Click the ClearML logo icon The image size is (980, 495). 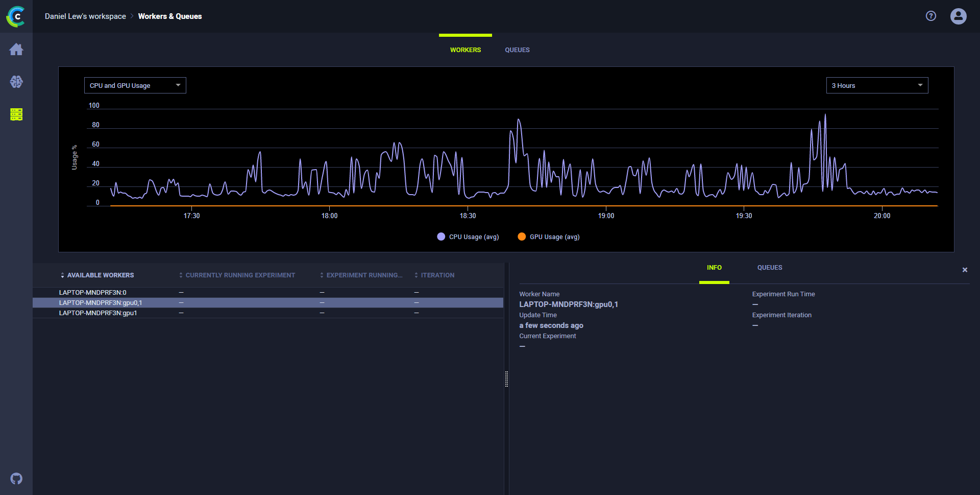point(16,16)
